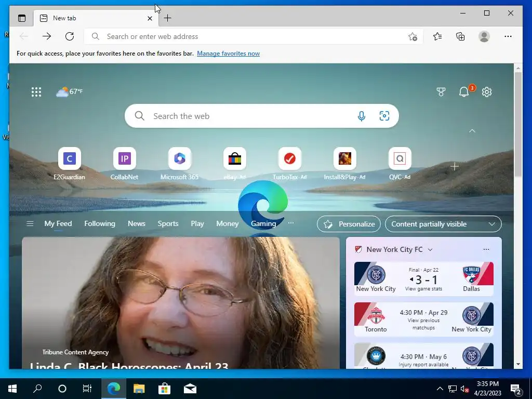Open the Collections icon
Image resolution: width=532 pixels, height=399 pixels.
[x=460, y=36]
